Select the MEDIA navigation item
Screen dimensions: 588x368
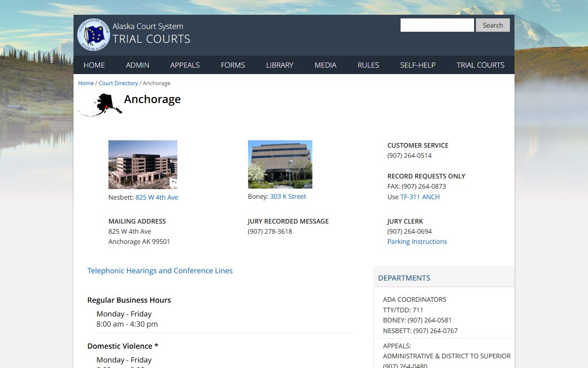326,65
